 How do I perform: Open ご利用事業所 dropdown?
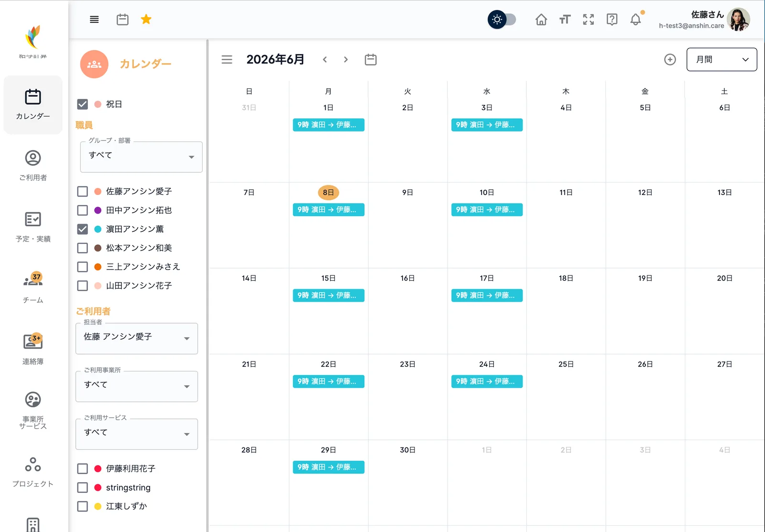tap(137, 386)
